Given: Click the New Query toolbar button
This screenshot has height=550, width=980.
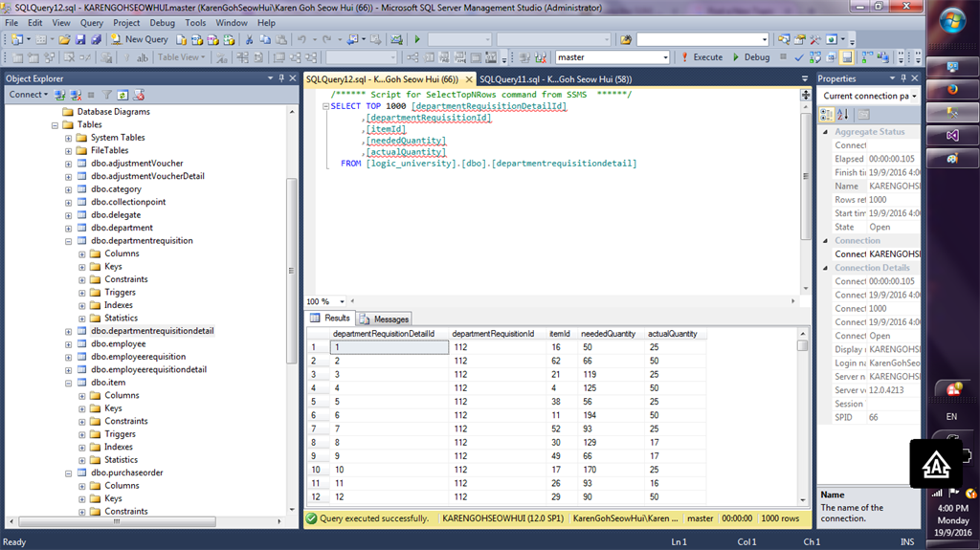Looking at the screenshot, I should click(x=139, y=39).
